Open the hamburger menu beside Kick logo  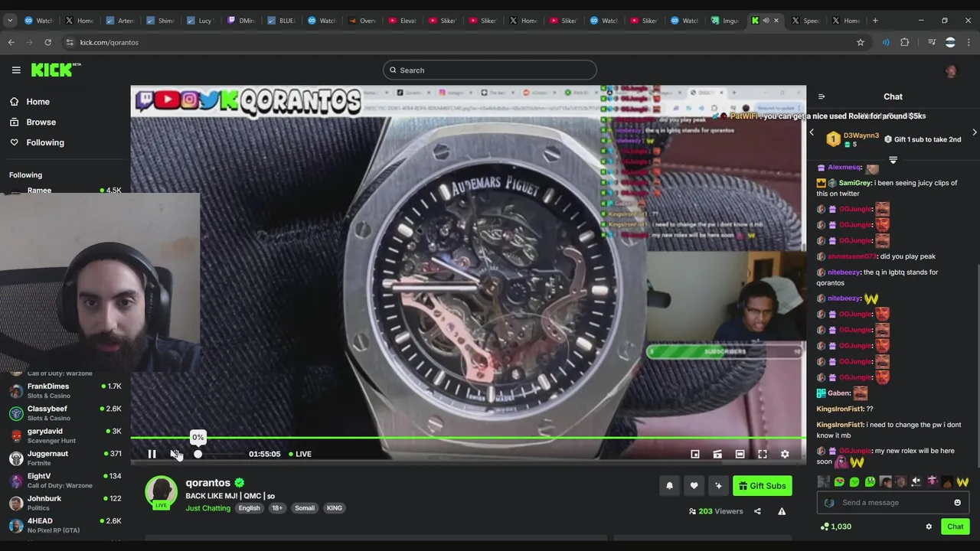point(16,70)
